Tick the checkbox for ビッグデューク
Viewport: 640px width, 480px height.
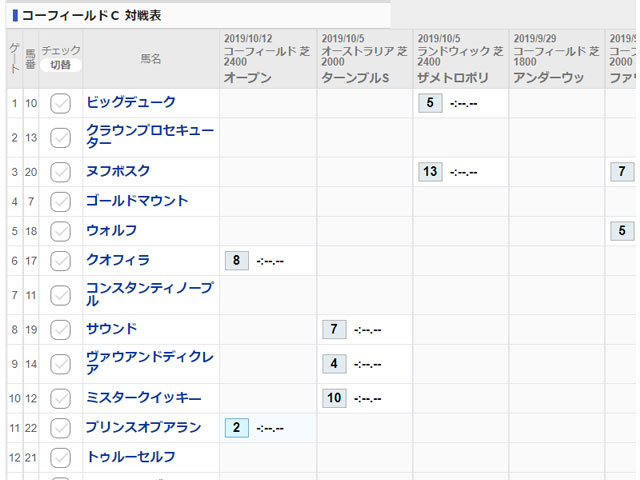(60, 103)
